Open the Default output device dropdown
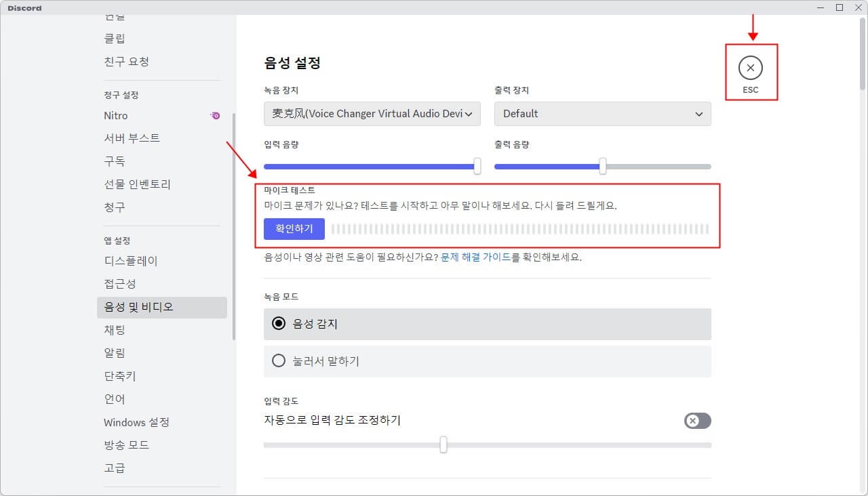 point(602,114)
